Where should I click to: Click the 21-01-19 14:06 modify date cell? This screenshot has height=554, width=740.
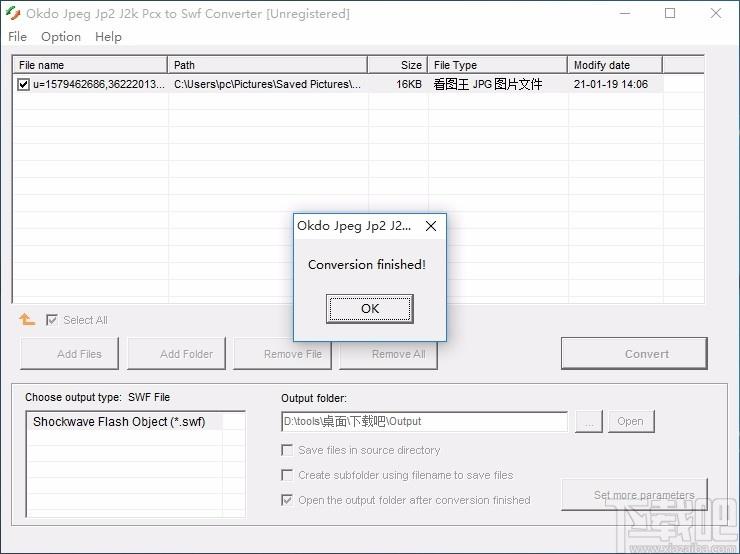(611, 84)
